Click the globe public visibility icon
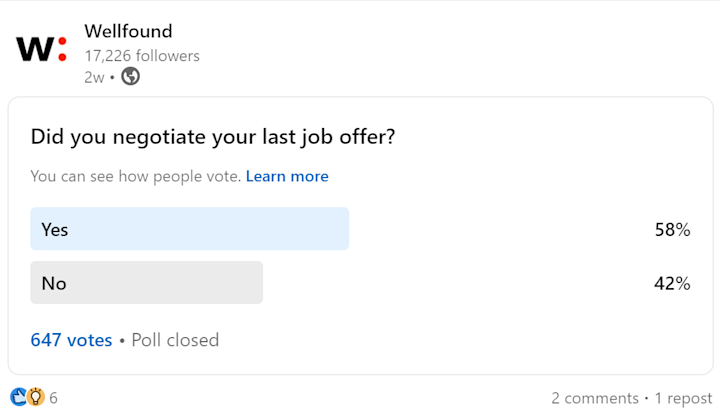This screenshot has height=417, width=720. [130, 76]
